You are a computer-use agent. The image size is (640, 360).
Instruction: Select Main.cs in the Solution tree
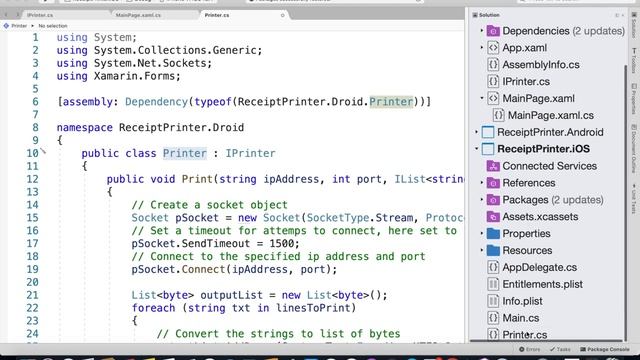(520, 318)
